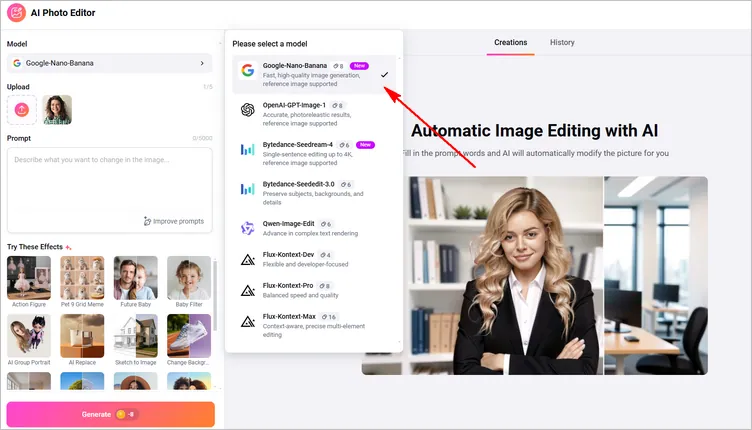Click the Bytedance-Seedream-4 bar icon

tap(247, 150)
